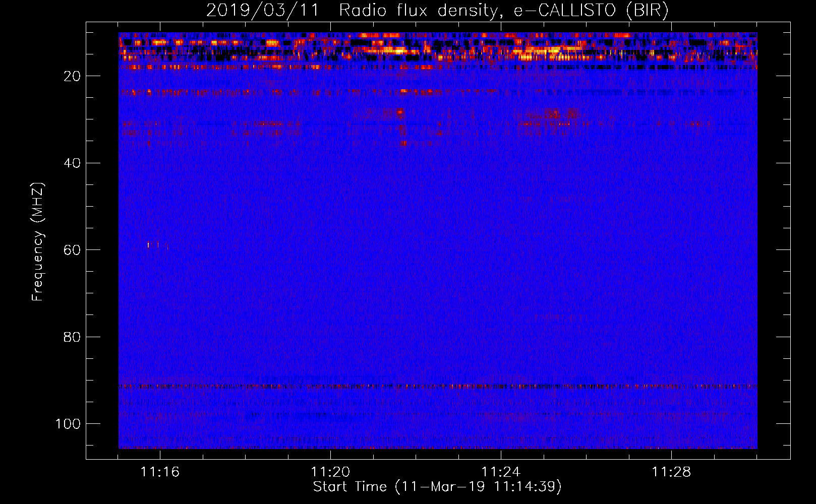Image resolution: width=816 pixels, height=504 pixels.
Task: Select the "20" frequency tick label
Action: [x=72, y=76]
